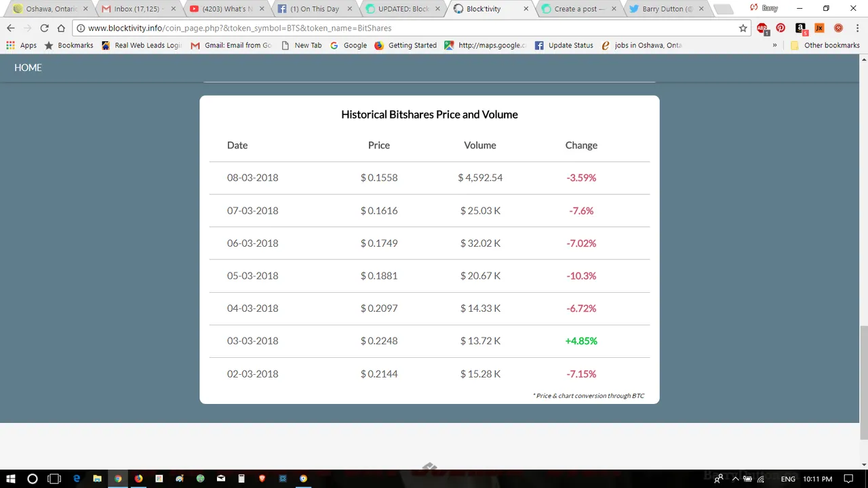Viewport: 868px width, 488px height.
Task: Switch to Firefox on the taskbar
Action: tap(138, 479)
